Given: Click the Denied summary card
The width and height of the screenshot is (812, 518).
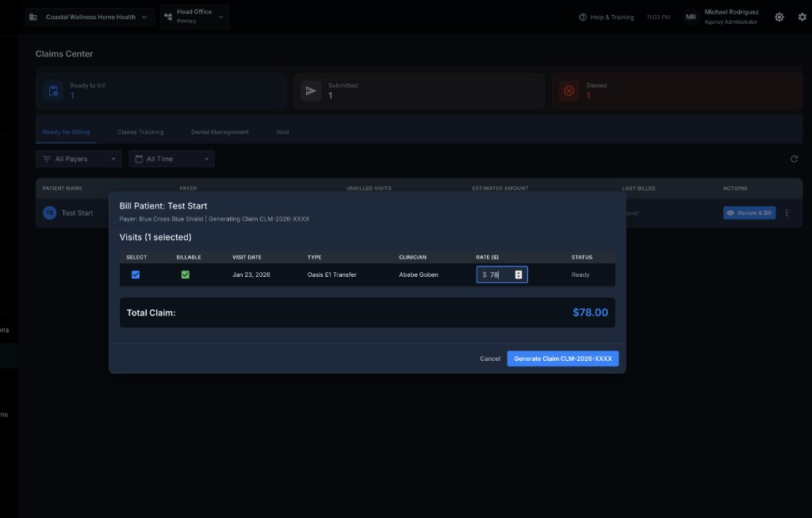Looking at the screenshot, I should click(677, 90).
